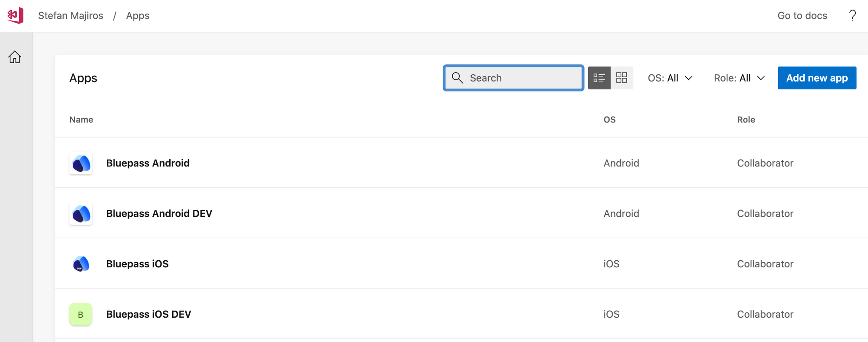The height and width of the screenshot is (342, 868).
Task: Select the Apps breadcrumb item
Action: point(138,16)
